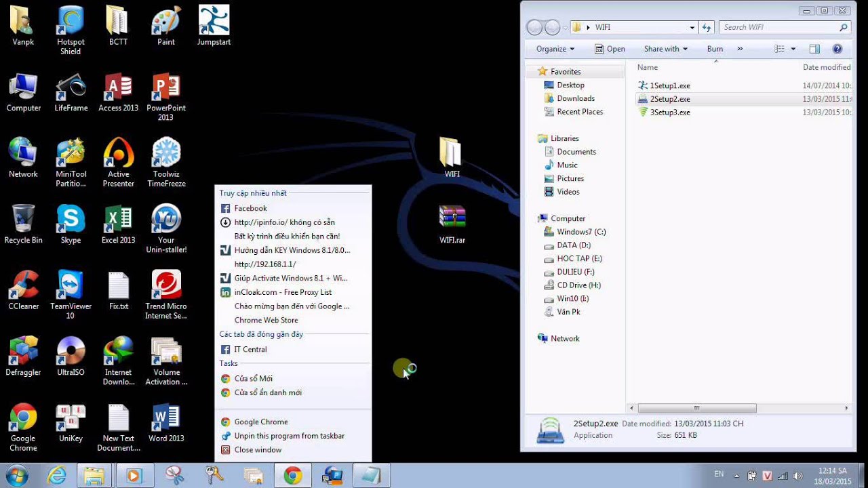Click Explorer help icon
Screen dimensions: 868x488
[x=837, y=49]
